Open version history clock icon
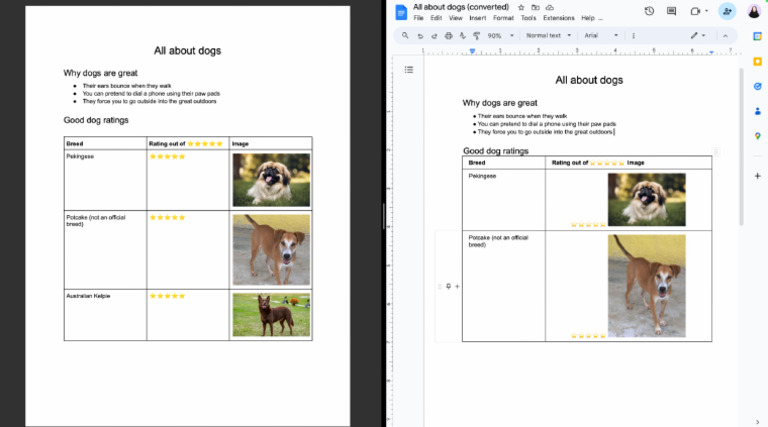The width and height of the screenshot is (768, 427). (649, 11)
